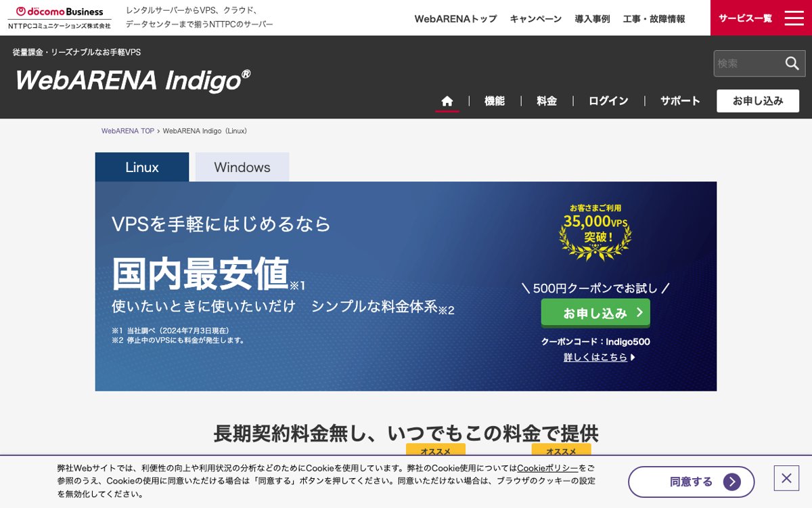Click the クーポンコード：Indigo500 text
812x508 pixels.
(595, 342)
